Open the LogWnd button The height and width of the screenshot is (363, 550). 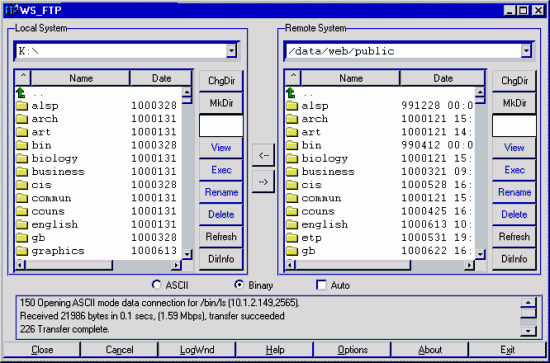click(197, 350)
